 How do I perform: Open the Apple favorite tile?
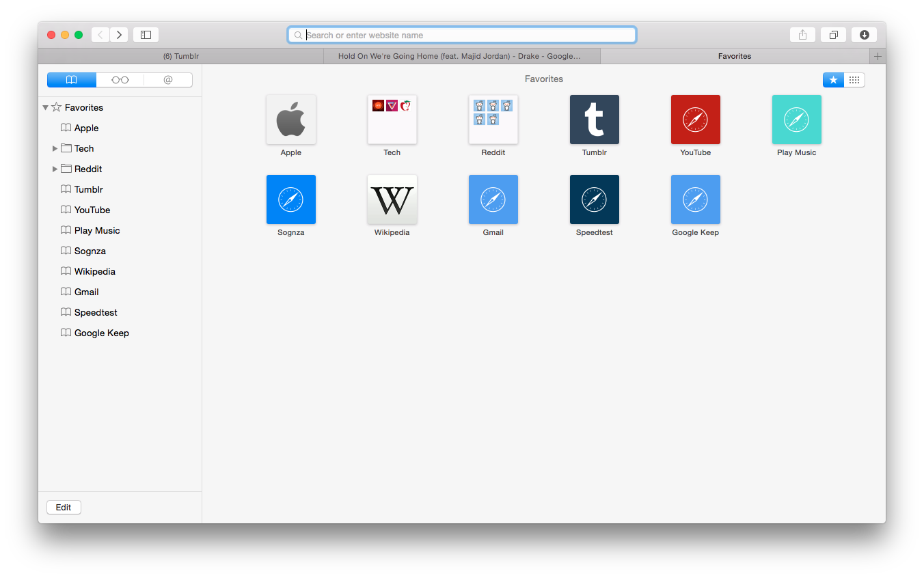coord(291,120)
